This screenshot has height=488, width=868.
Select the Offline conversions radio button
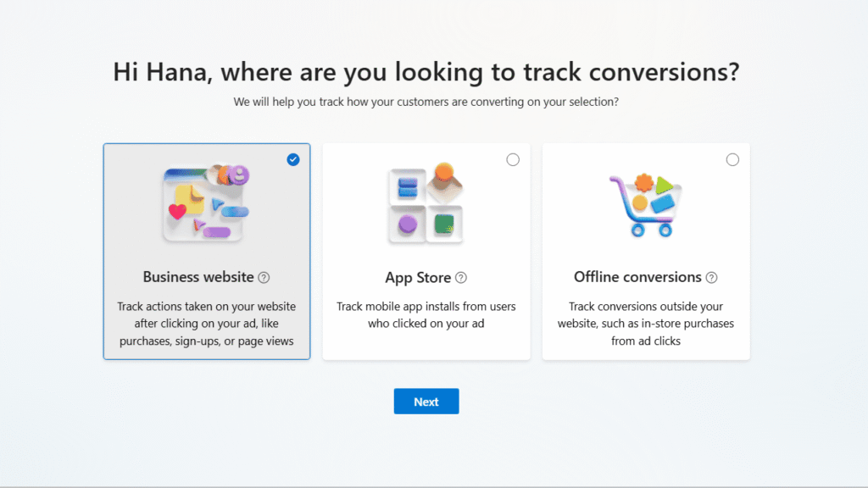pos(732,159)
